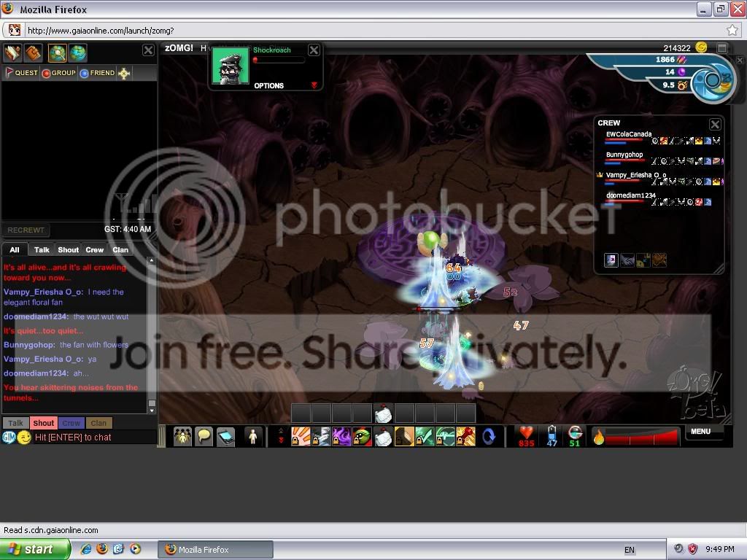Select Crew chat send mode

[x=71, y=423]
